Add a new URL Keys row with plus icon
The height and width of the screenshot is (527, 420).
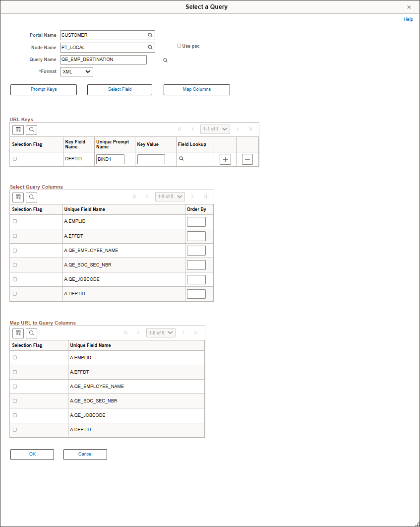225,159
